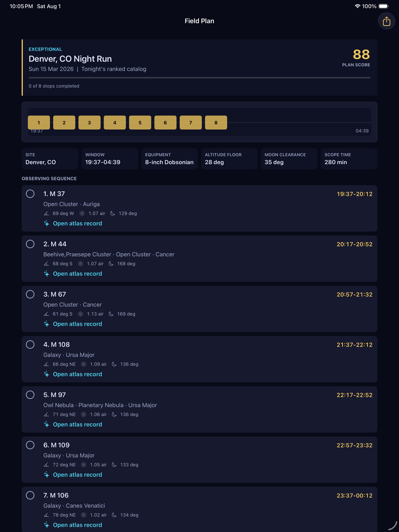Click the M 97 time slot 22:17-22:52
Viewport: 399px width, 532px height.
point(355,395)
